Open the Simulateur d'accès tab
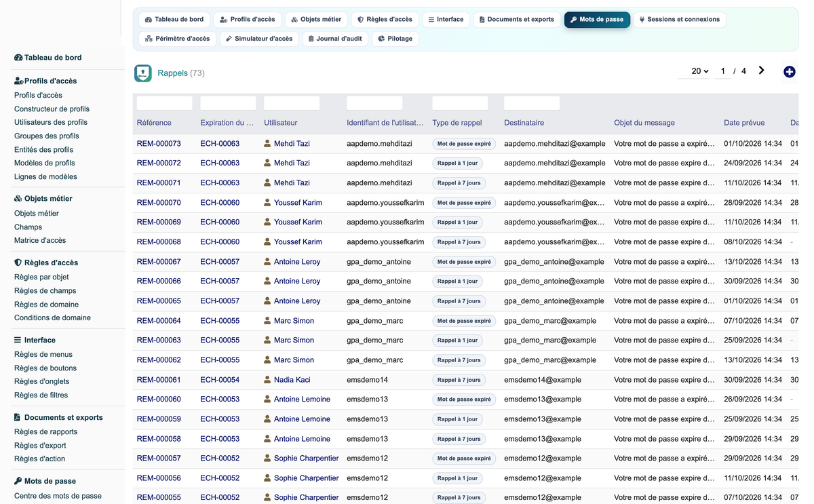The width and height of the screenshot is (814, 504). click(x=259, y=39)
